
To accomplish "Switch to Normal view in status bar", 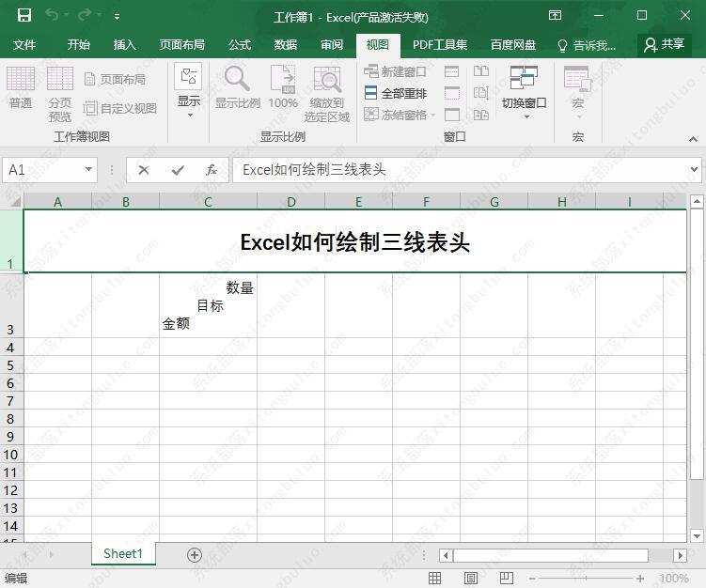I will 435,579.
